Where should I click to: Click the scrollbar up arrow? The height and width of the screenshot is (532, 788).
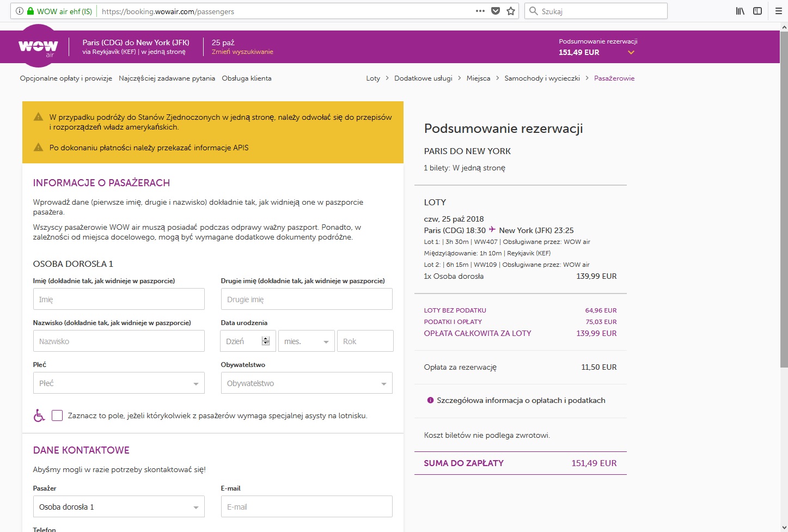(x=784, y=27)
